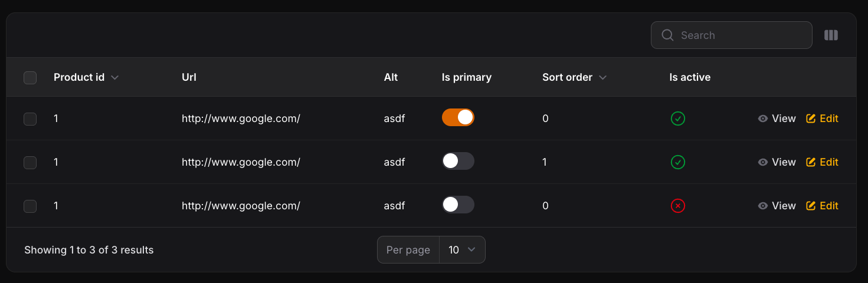This screenshot has height=283, width=868.
Task: Sort by Sort order column chevron
Action: coord(602,78)
